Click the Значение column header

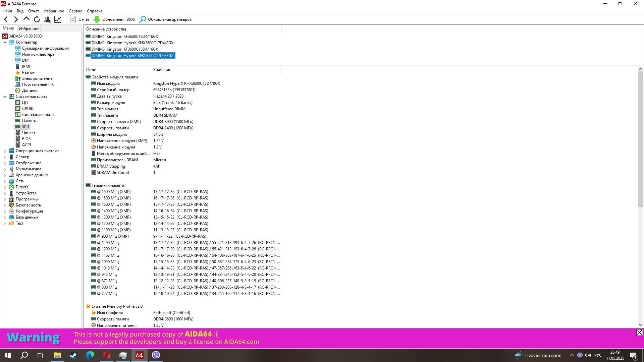pyautogui.click(x=216, y=70)
